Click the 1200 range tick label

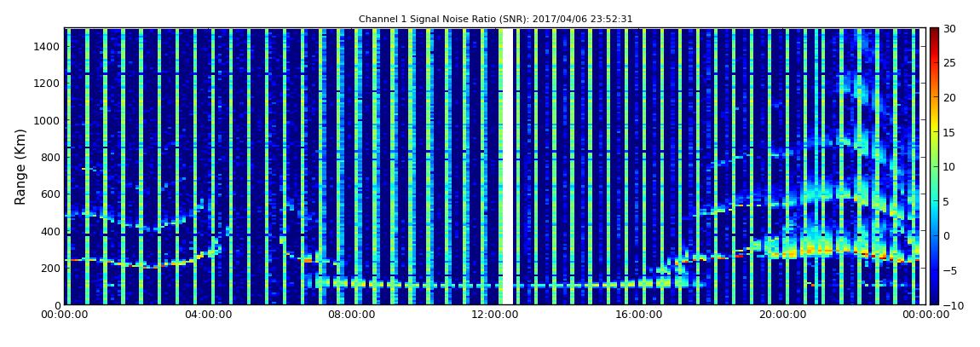47,84
